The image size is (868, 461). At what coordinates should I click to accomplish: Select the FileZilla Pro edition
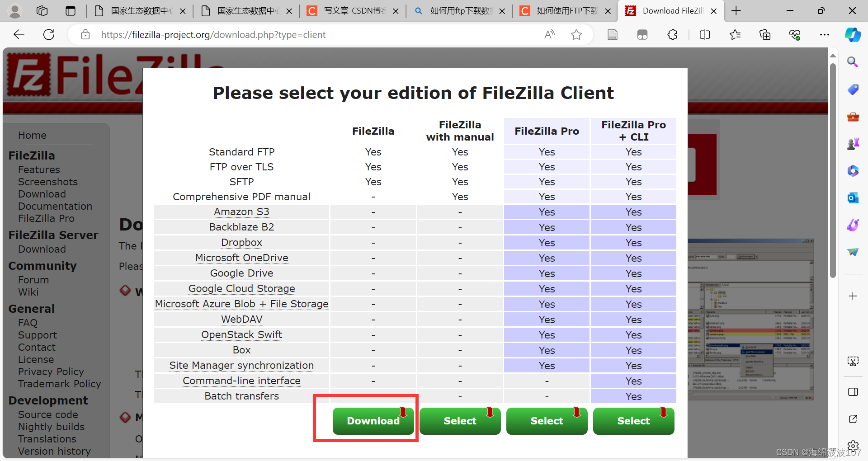(547, 421)
